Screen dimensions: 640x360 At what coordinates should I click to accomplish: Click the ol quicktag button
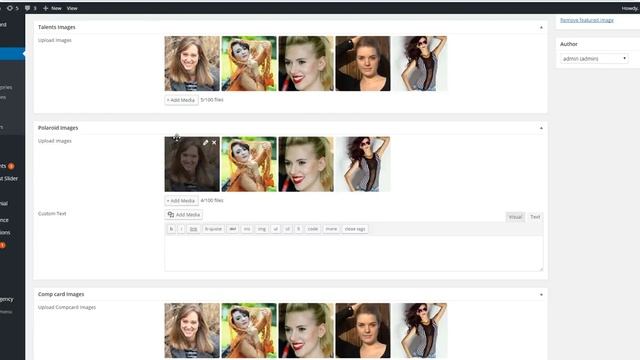(287, 229)
